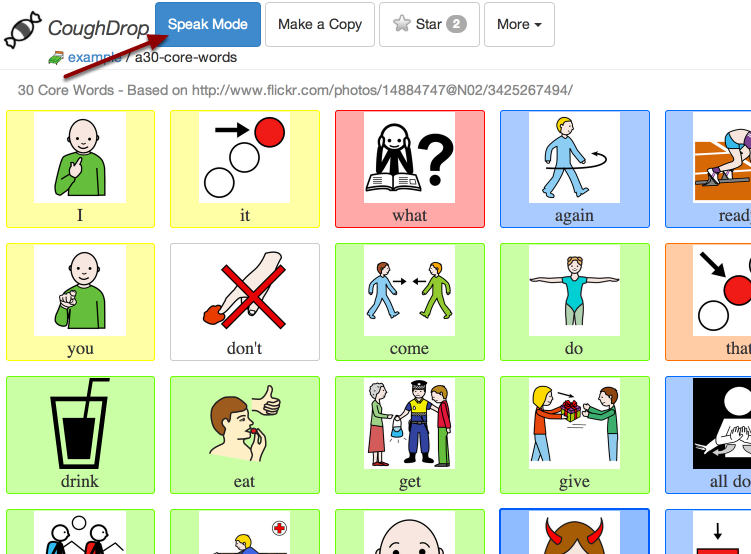Click the star count badge showing 2

456,24
